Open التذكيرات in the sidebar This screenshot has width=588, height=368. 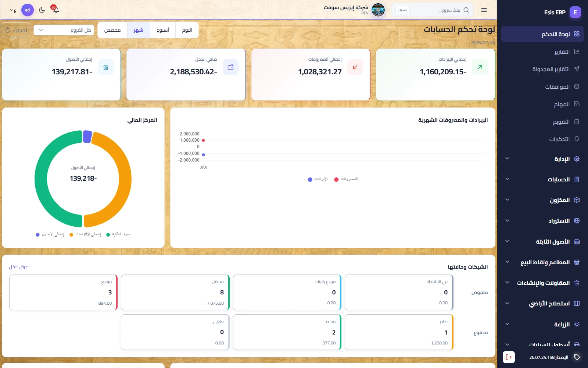pos(542,139)
